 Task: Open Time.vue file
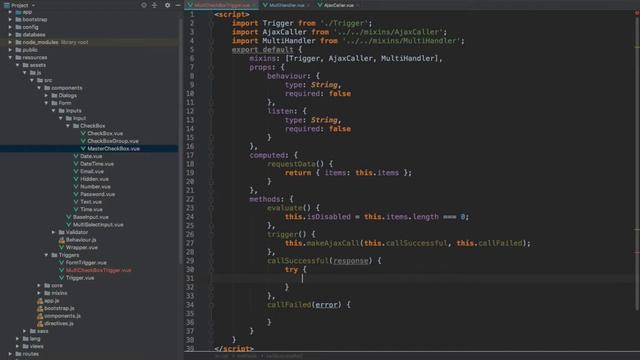91,209
